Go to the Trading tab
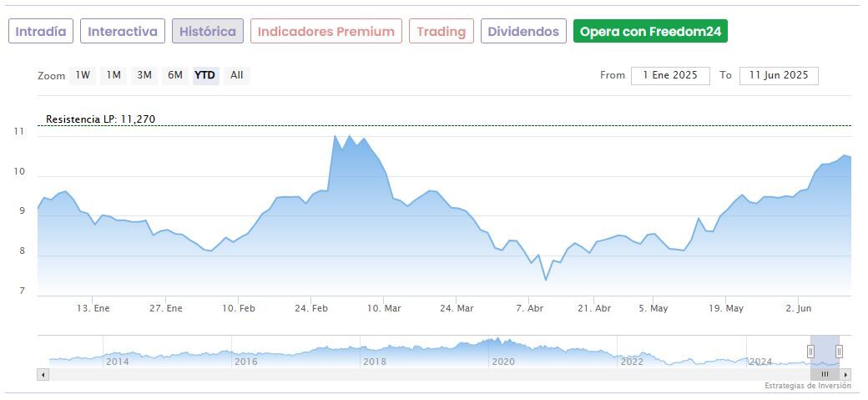868x400 pixels. pyautogui.click(x=442, y=32)
